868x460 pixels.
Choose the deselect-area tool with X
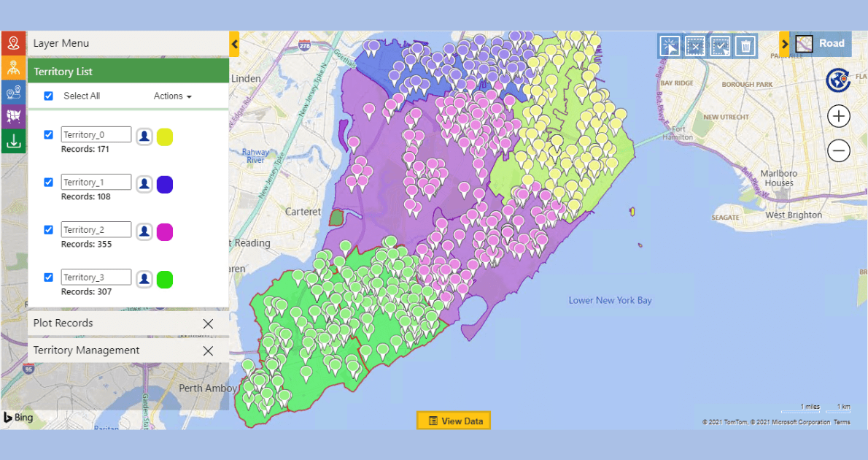[694, 46]
